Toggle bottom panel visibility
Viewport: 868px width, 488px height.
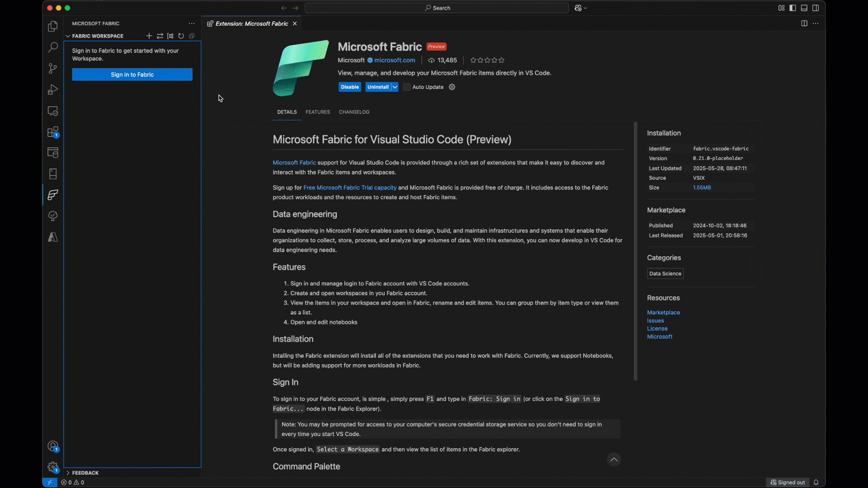pos(804,8)
